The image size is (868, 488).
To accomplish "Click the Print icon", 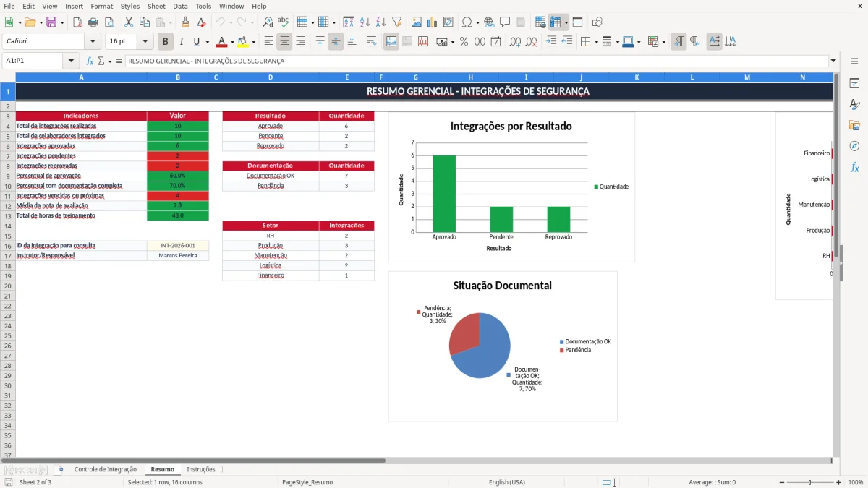I will click(94, 22).
